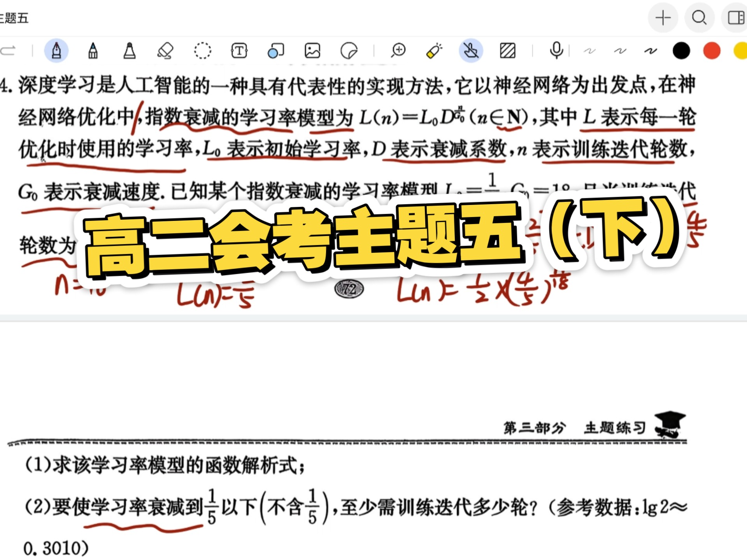
Task: Enable the voice recording microphone
Action: (x=555, y=50)
